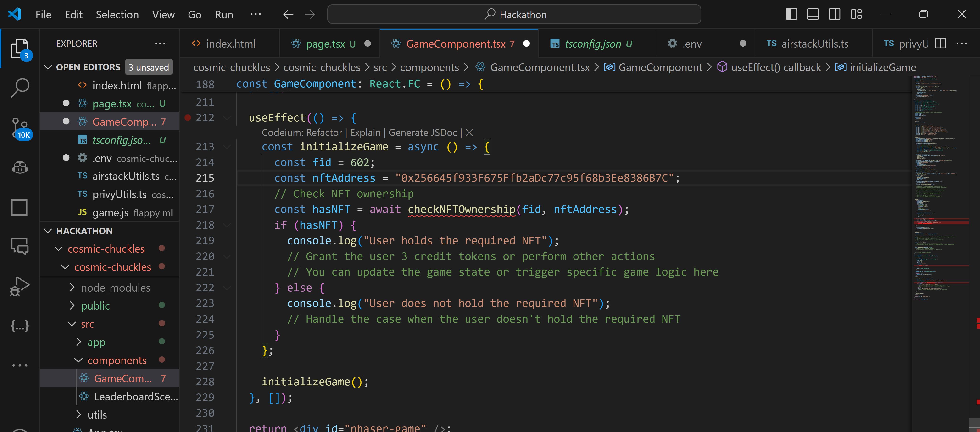Image resolution: width=980 pixels, height=432 pixels.
Task: Open the square panel icon in activity bar
Action: click(19, 207)
